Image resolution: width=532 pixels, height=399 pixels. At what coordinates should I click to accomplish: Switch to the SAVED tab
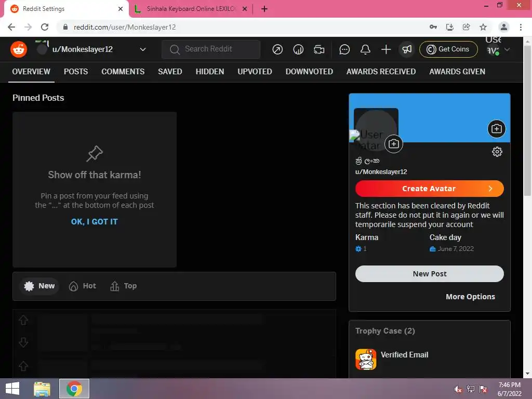[170, 72]
